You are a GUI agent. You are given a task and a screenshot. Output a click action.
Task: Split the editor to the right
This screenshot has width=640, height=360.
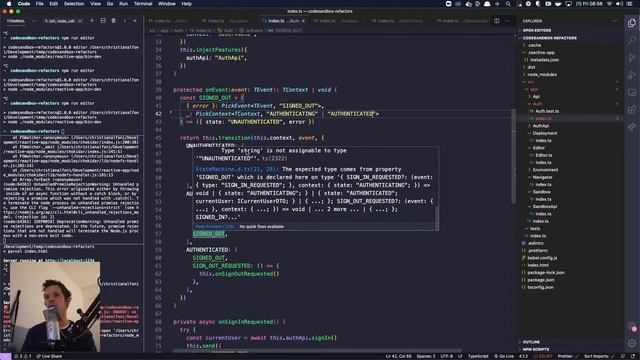click(x=497, y=21)
